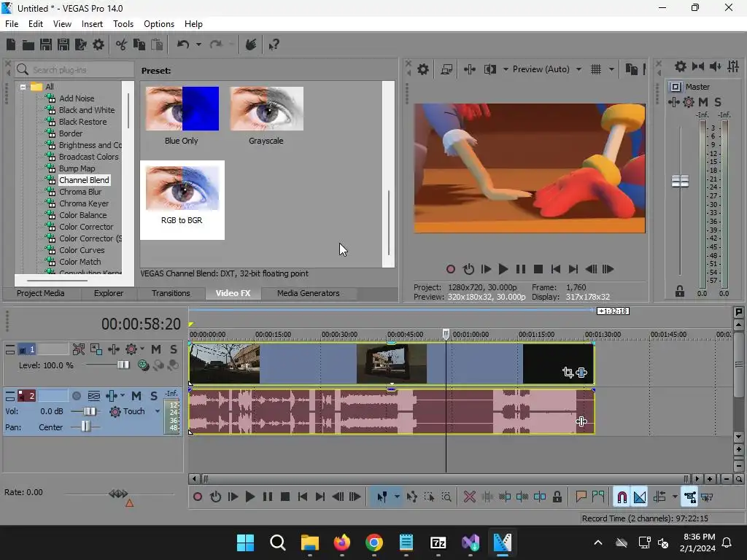The image size is (747, 560).
Task: Open the undo history dropdown arrow
Action: click(198, 44)
